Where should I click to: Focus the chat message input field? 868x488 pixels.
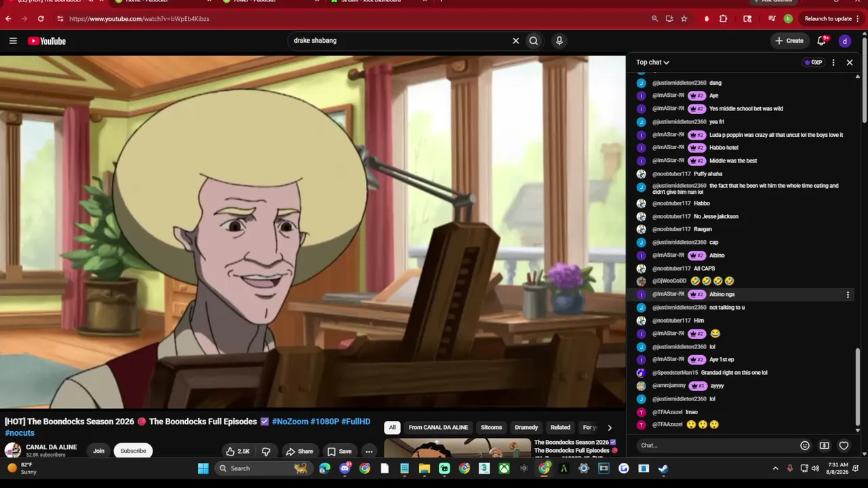point(716,445)
